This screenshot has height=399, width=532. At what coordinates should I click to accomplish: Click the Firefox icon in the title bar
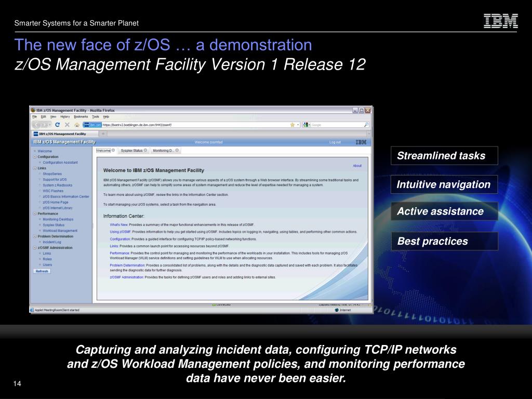pyautogui.click(x=33, y=110)
